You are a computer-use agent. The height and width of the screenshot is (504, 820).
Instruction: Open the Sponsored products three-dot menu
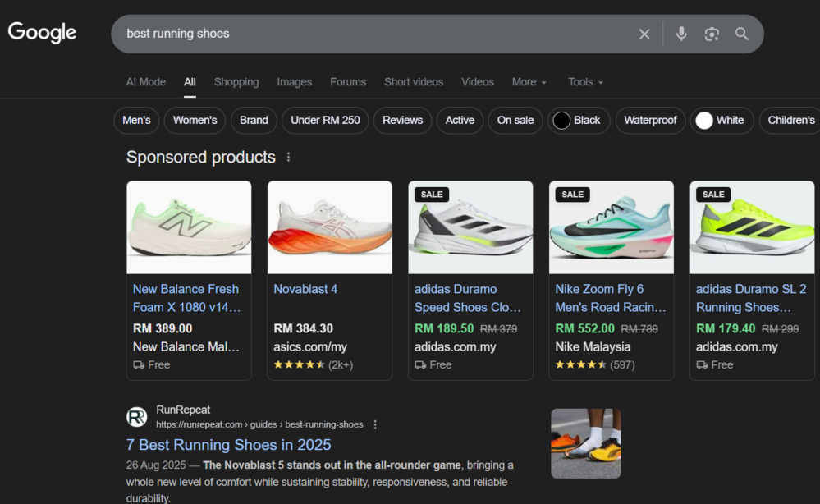[x=288, y=156]
